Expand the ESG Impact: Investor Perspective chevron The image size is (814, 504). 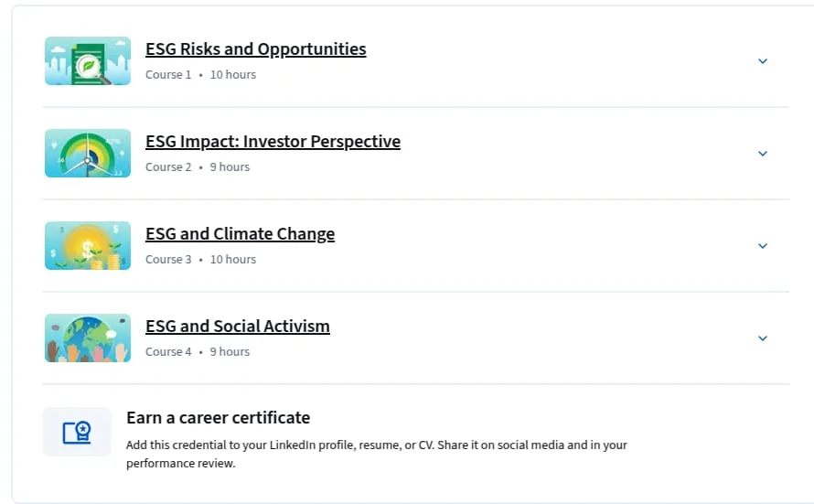(763, 154)
